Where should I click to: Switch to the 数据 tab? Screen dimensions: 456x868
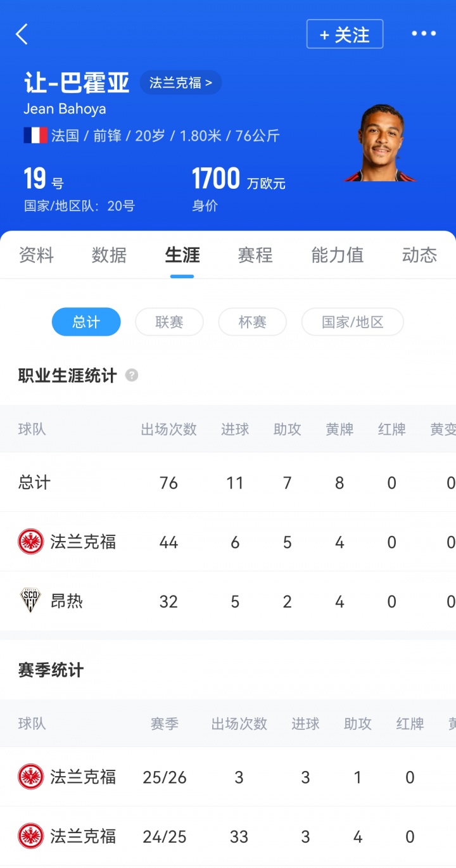109,255
